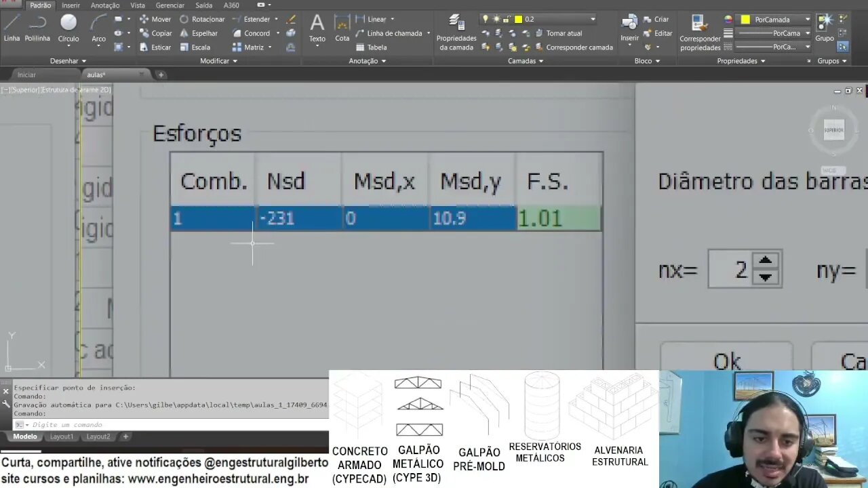Viewport: 868px width, 488px height.
Task: Activate the Escala command
Action: pyautogui.click(x=195, y=47)
